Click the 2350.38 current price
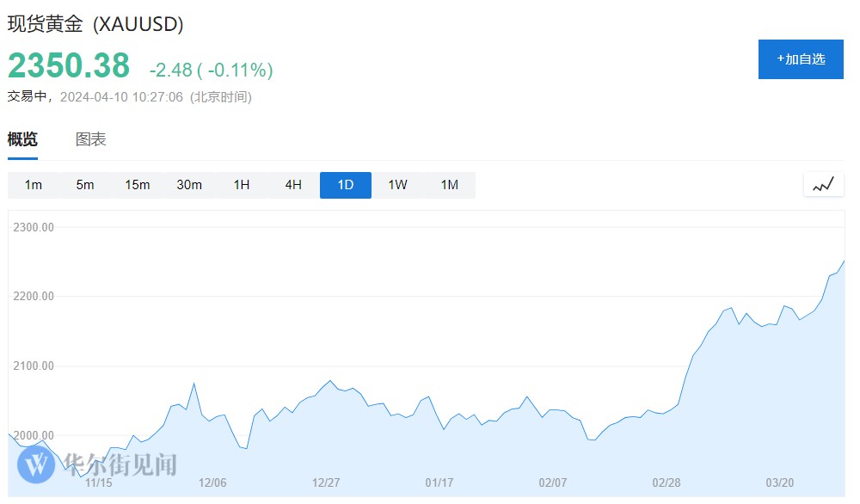 [69, 66]
